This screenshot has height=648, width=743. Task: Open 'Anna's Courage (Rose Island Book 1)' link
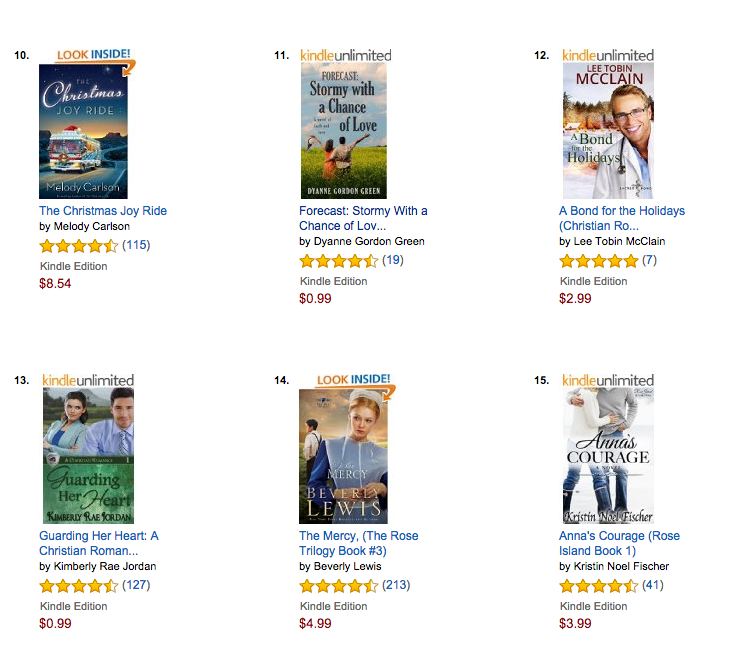coord(619,543)
